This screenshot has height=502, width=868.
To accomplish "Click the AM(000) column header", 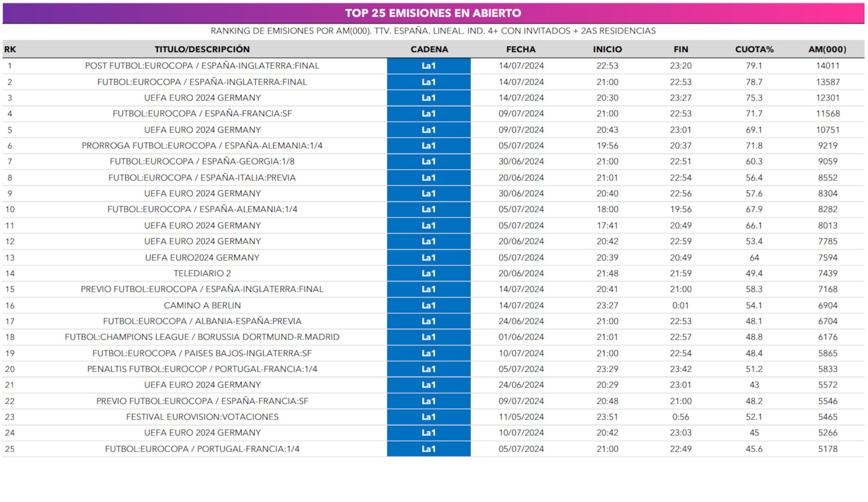I will tap(827, 49).
